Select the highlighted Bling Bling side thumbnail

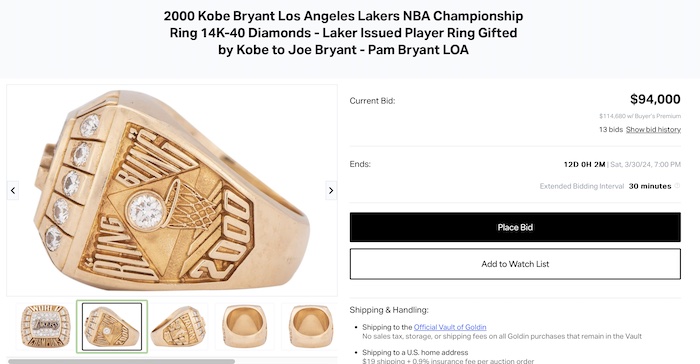coord(112,326)
